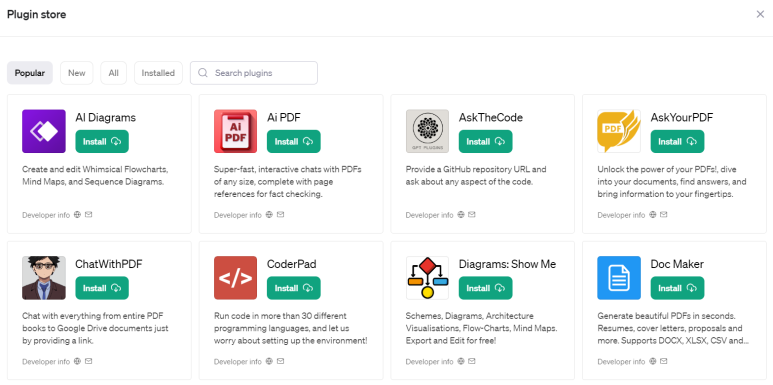Screen dimensions: 773x385
Task: Click the AskYourPDF yellow plugin logo
Action: [619, 131]
